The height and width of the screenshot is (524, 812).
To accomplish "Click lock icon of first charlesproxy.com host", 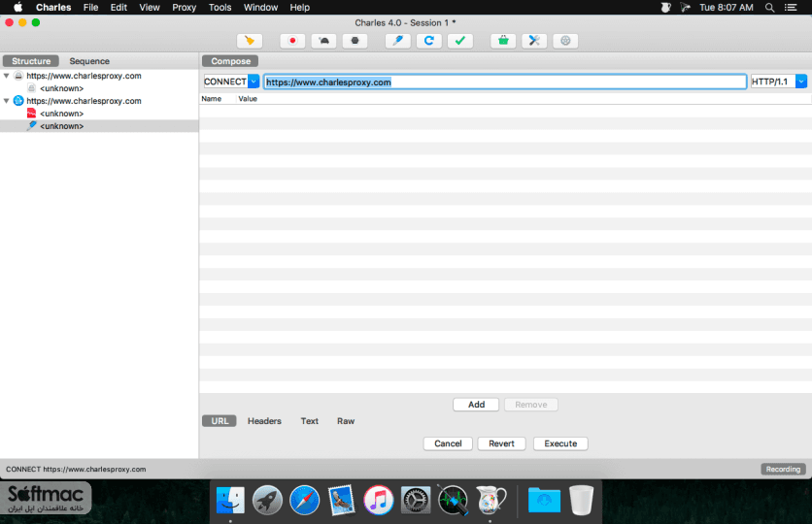I will click(18, 76).
